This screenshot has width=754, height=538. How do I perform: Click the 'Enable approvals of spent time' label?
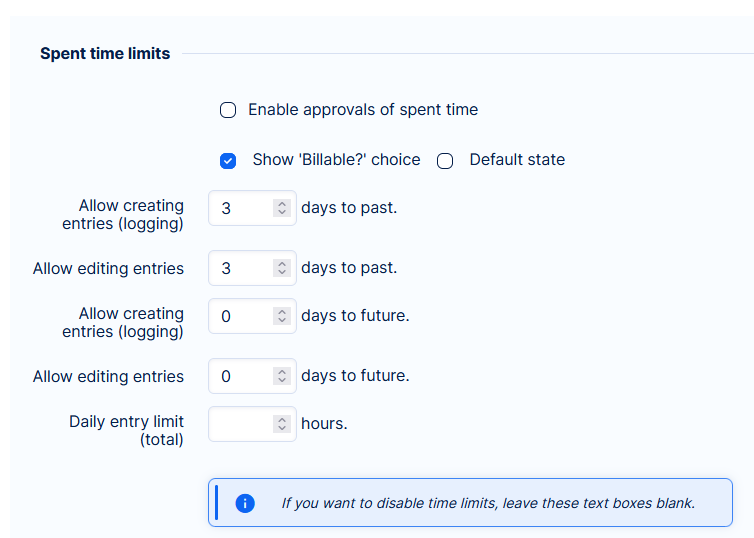point(363,109)
